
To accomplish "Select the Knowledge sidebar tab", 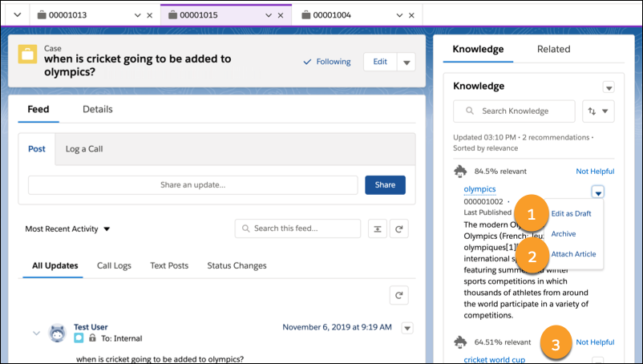I will click(478, 49).
